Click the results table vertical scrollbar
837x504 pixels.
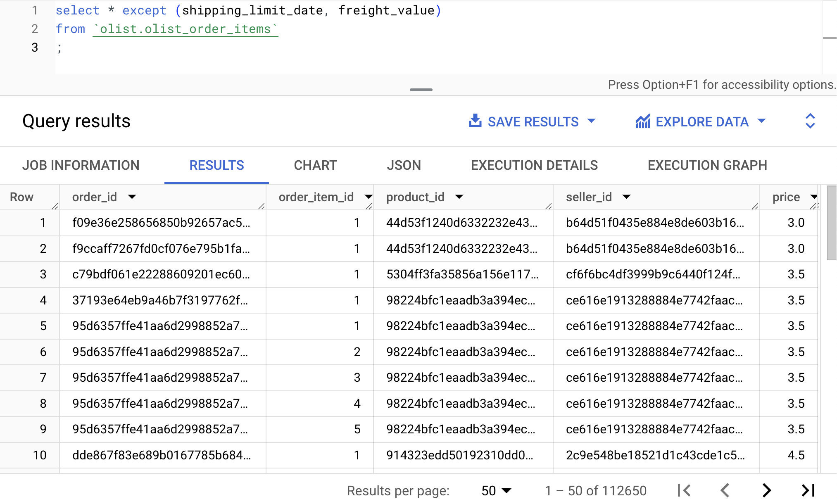(x=831, y=223)
